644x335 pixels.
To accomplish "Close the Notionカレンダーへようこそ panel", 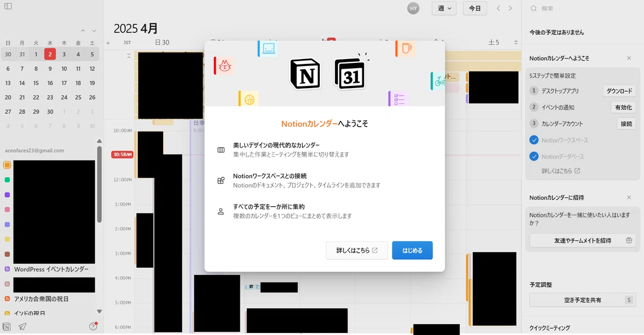I will pyautogui.click(x=629, y=58).
